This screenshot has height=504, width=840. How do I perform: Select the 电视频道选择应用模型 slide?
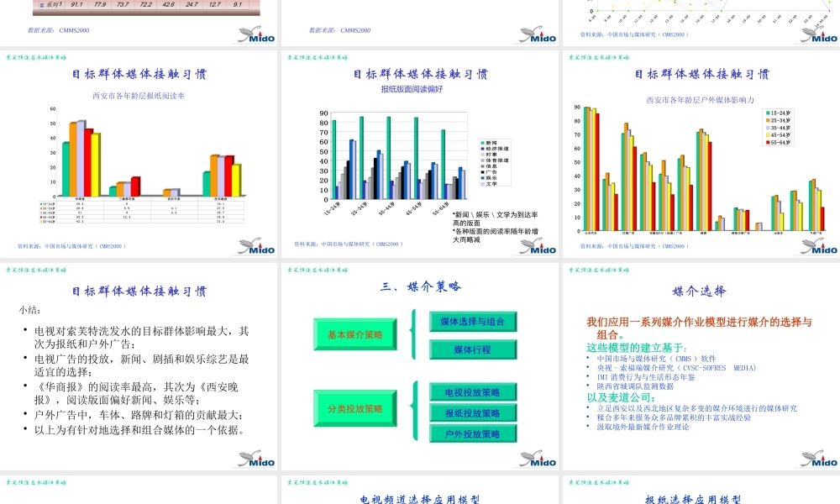tap(419, 490)
